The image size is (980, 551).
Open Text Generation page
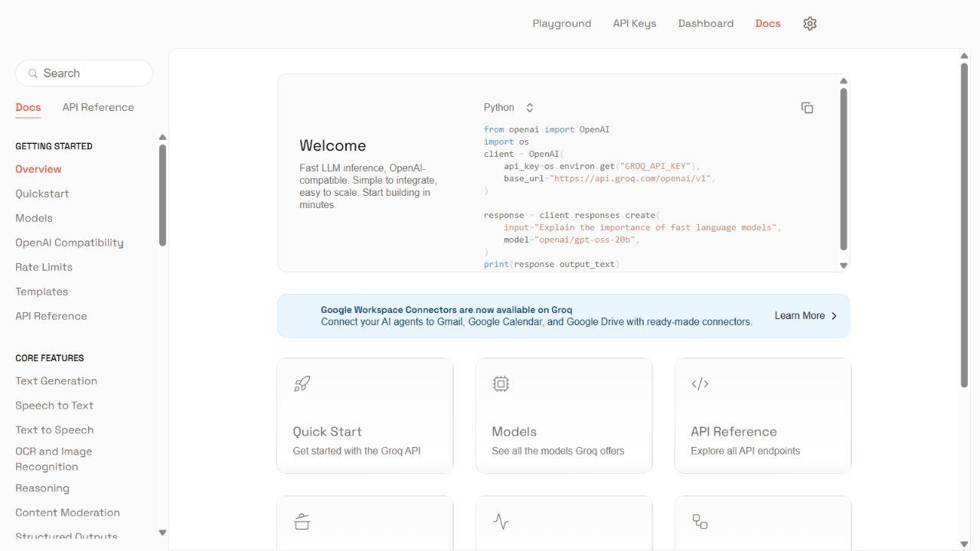56,381
